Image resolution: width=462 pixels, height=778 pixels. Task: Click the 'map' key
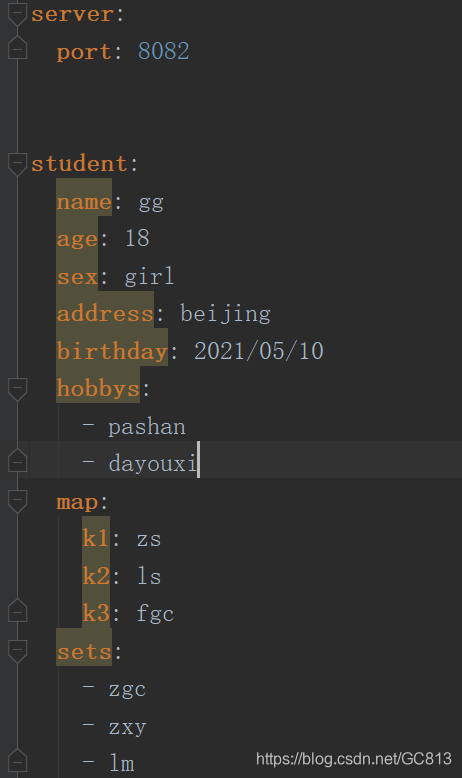pos(77,502)
